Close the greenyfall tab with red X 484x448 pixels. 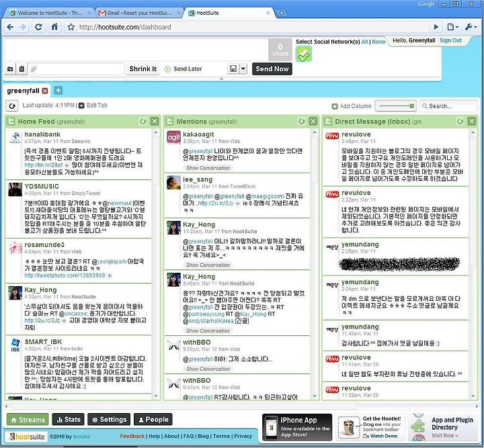coord(45,91)
